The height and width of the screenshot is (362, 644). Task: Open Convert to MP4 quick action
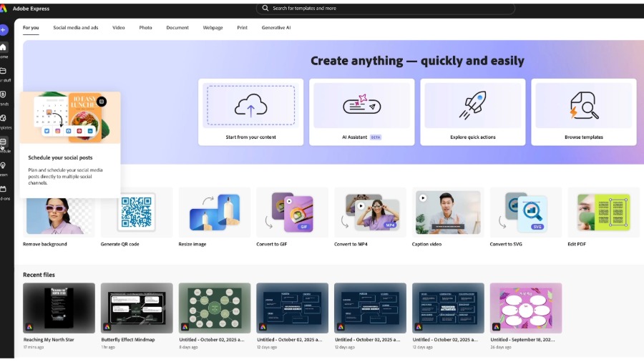(x=370, y=217)
